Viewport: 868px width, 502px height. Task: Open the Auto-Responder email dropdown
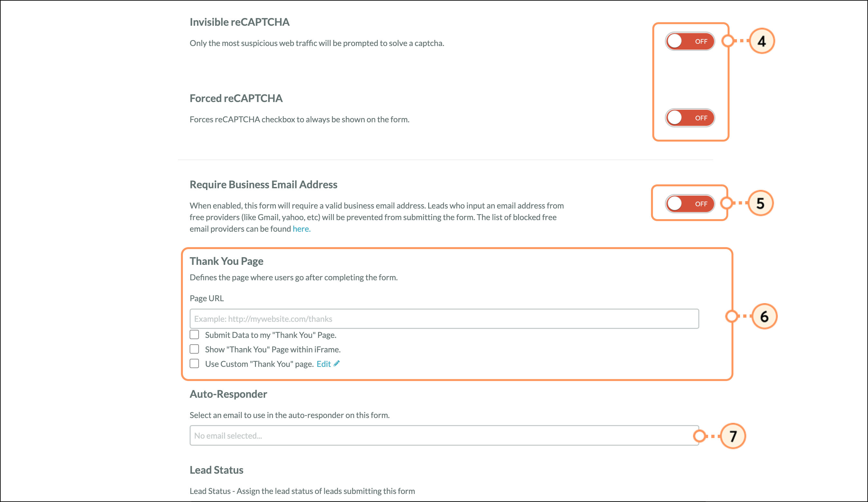[444, 435]
